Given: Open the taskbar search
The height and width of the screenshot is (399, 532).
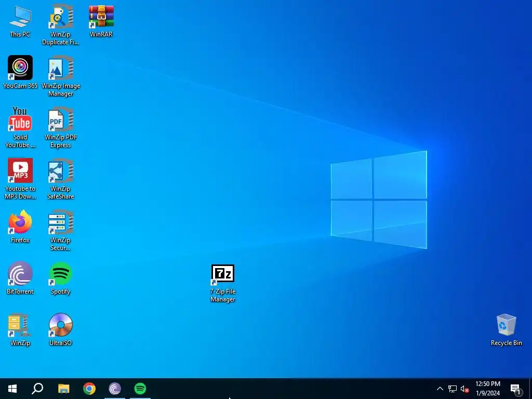Looking at the screenshot, I should [x=37, y=389].
